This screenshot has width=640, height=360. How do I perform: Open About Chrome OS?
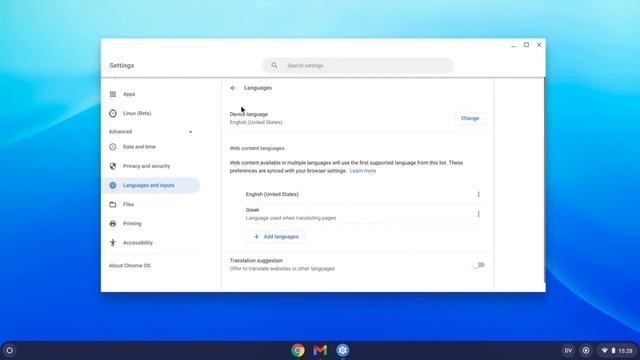pyautogui.click(x=130, y=266)
